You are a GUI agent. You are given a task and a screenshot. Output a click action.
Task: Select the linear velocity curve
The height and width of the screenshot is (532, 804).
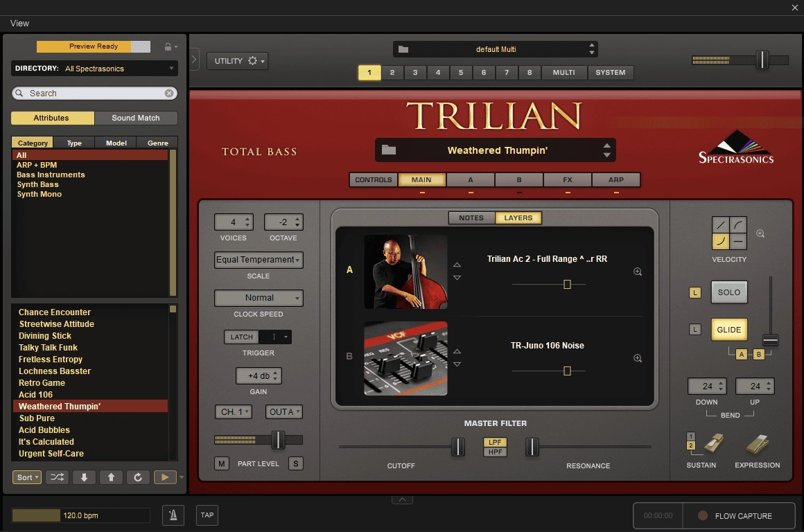click(x=720, y=224)
